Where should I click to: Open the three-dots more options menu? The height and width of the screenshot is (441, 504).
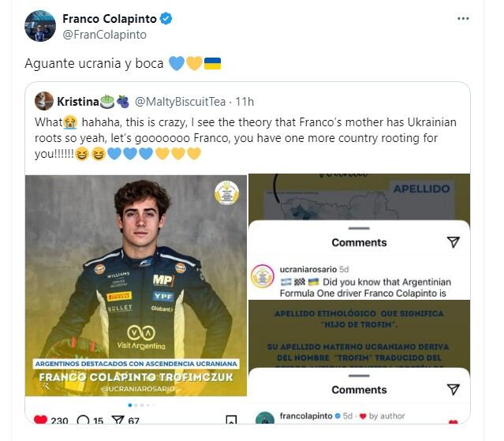pyautogui.click(x=463, y=18)
